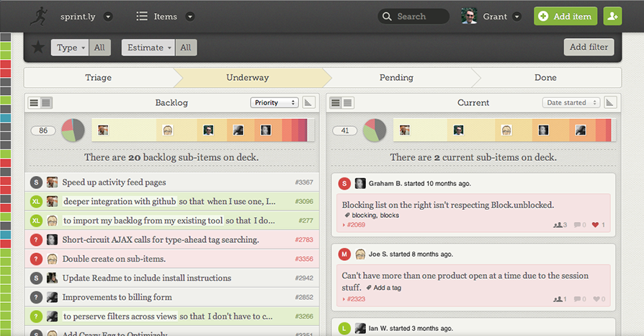
Task: Click the Backlog count badge 86
Action: (43, 131)
